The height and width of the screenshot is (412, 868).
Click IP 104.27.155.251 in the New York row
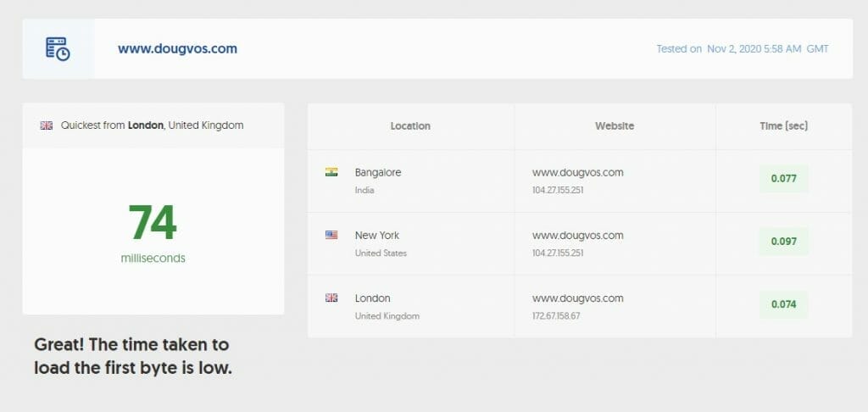[x=558, y=253]
